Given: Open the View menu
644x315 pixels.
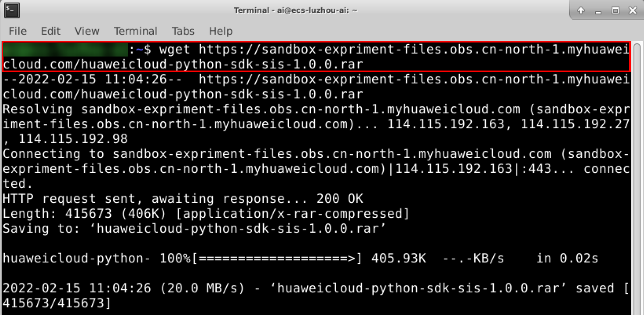Looking at the screenshot, I should tap(87, 31).
